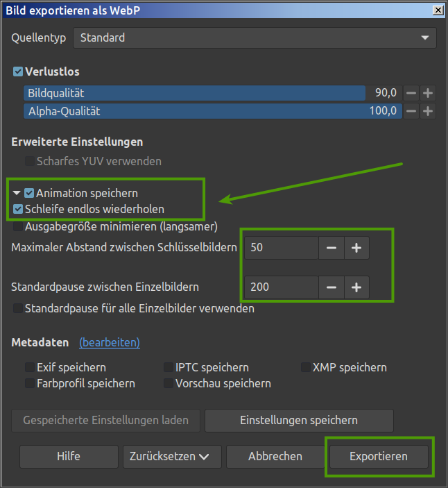
Task: Increase Bildqualität with the plus button
Action: click(428, 93)
